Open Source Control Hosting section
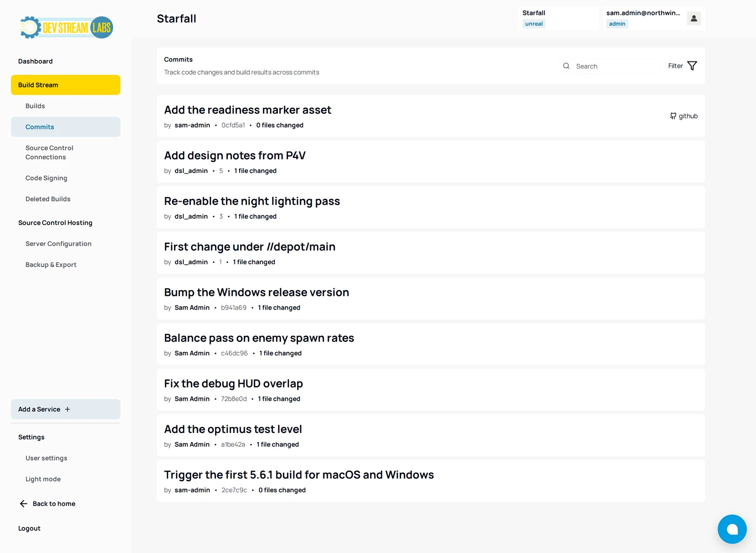 [x=55, y=223]
